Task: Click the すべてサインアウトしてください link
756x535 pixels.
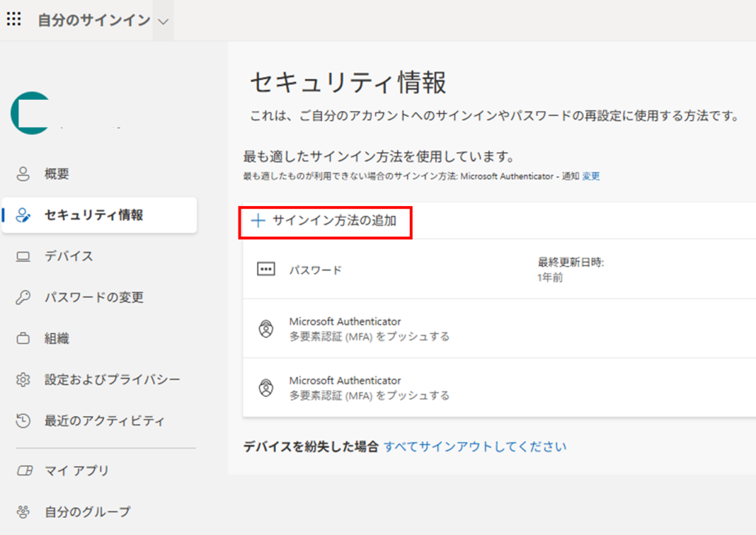Action: pos(475,446)
